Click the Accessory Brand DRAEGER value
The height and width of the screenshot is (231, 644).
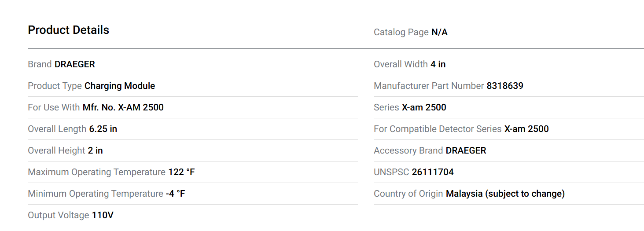(x=466, y=150)
